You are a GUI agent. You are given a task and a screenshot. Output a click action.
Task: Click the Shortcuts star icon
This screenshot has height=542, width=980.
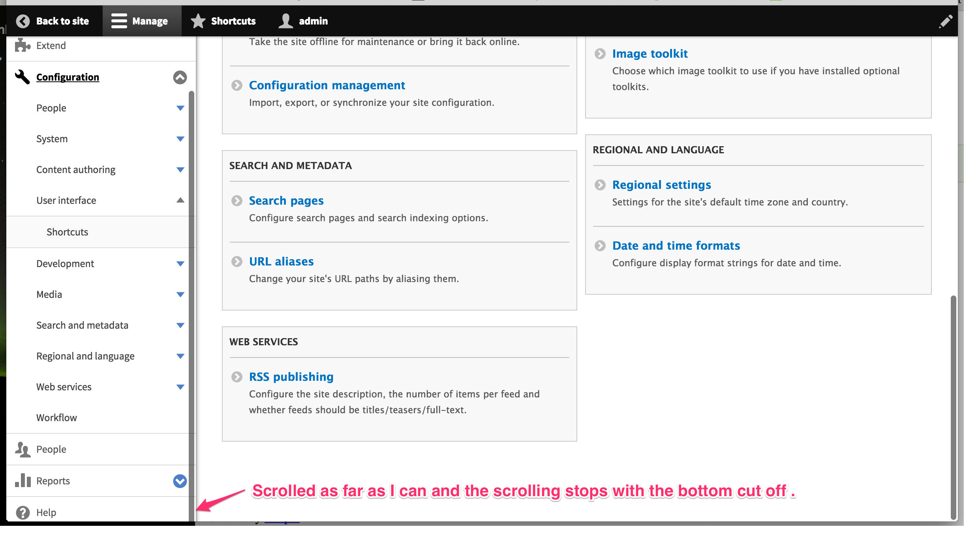(198, 21)
